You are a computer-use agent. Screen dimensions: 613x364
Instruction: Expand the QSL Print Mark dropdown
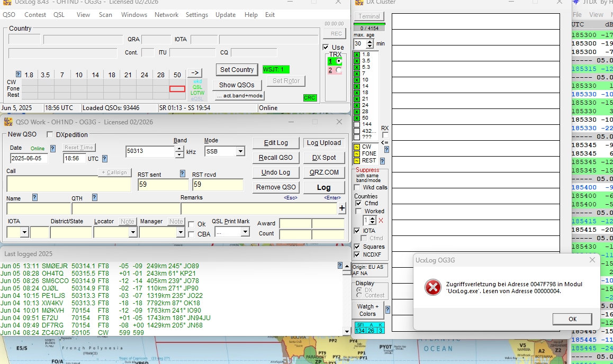[x=246, y=232]
